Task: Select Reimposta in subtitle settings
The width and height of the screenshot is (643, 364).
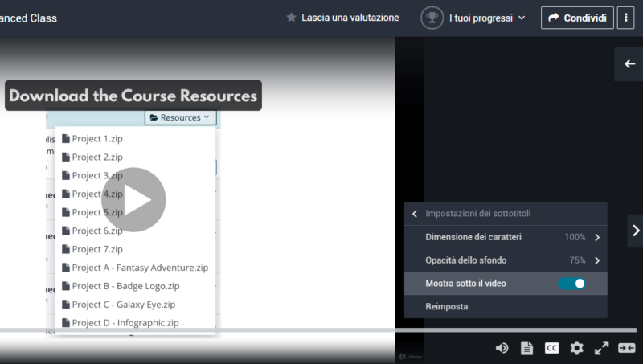Action: [x=447, y=306]
